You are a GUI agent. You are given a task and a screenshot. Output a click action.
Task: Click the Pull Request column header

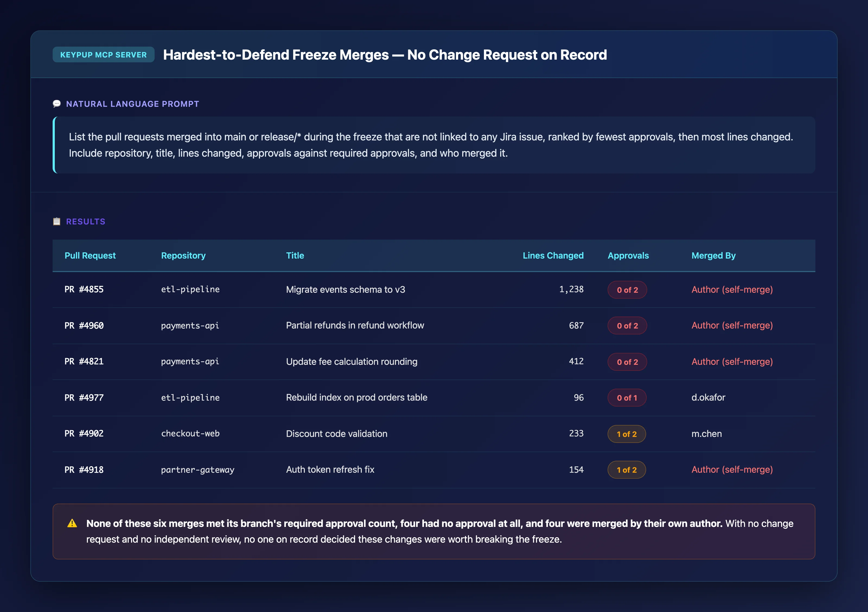tap(90, 255)
